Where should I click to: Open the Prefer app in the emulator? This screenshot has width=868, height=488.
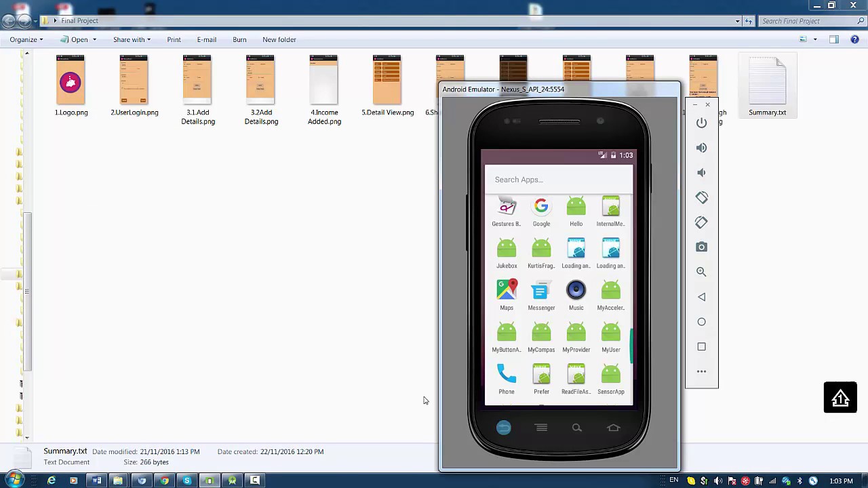point(541,379)
